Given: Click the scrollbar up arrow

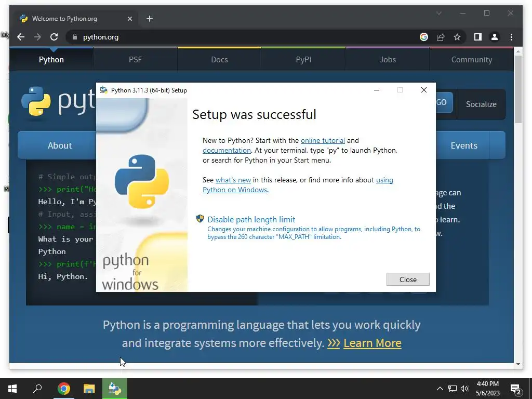Looking at the screenshot, I should 518,51.
